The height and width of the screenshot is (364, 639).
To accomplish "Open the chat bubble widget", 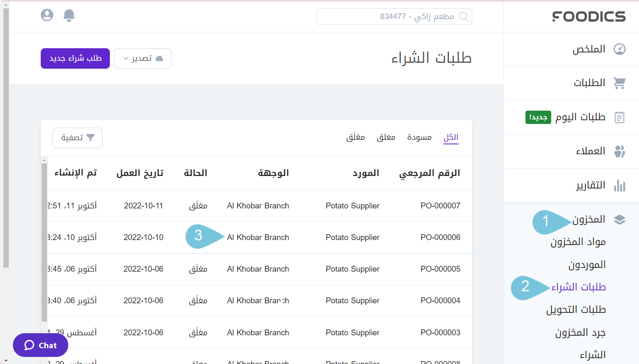I will tap(40, 345).
